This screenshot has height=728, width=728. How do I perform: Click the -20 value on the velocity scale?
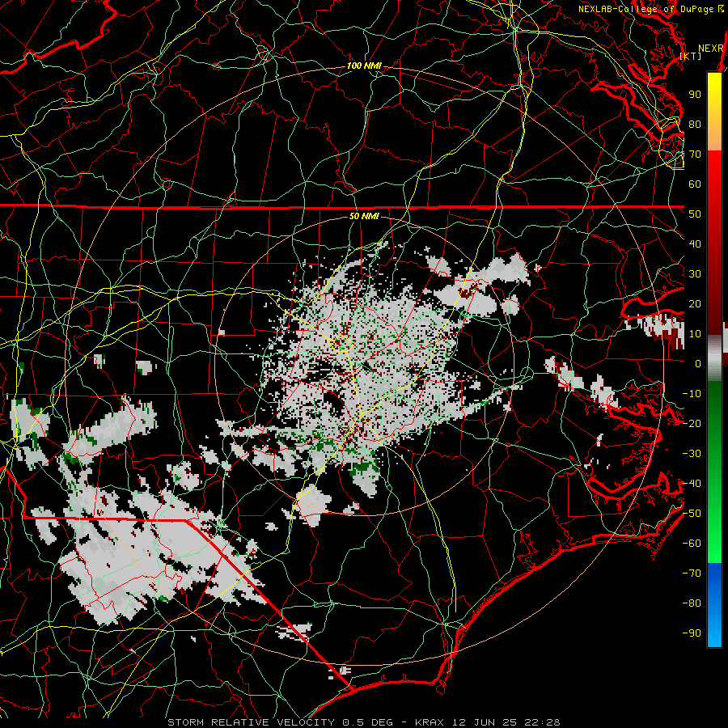point(692,424)
